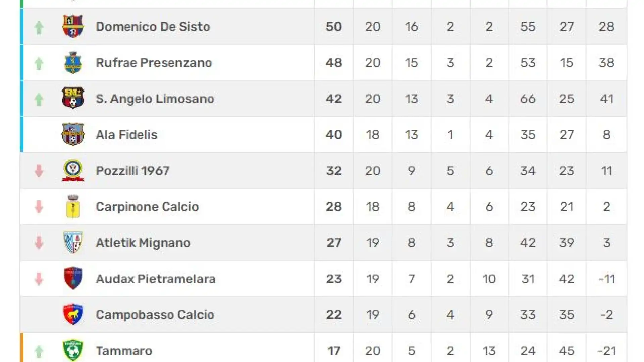Click the Rufrae Presenzano team crest

(73, 63)
